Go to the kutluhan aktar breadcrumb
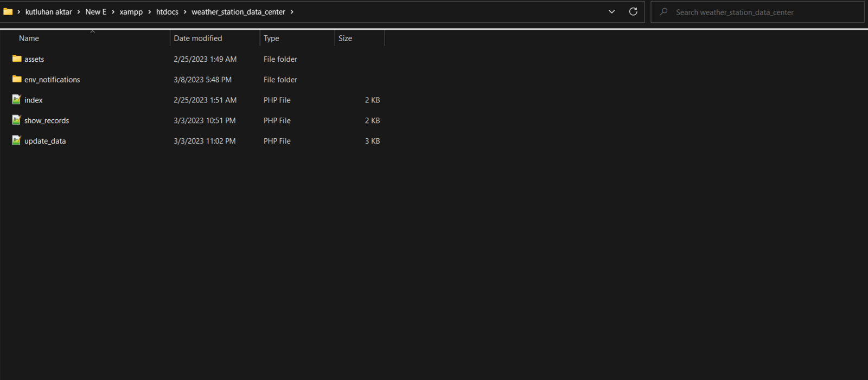The width and height of the screenshot is (868, 380). point(49,12)
